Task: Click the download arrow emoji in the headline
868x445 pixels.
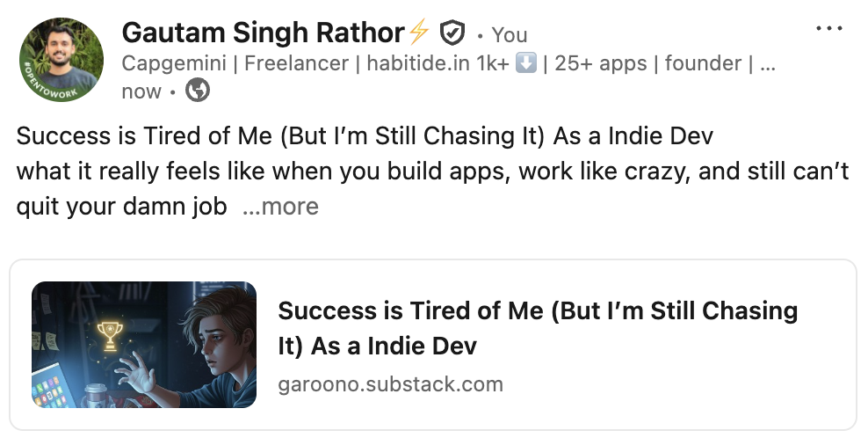Action: pos(525,63)
